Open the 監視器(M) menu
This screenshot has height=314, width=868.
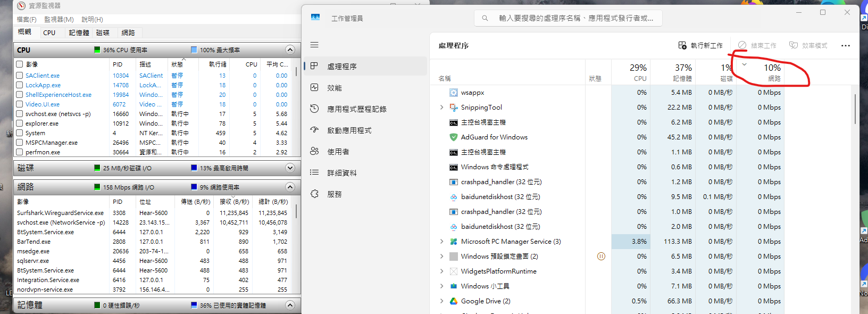click(59, 19)
